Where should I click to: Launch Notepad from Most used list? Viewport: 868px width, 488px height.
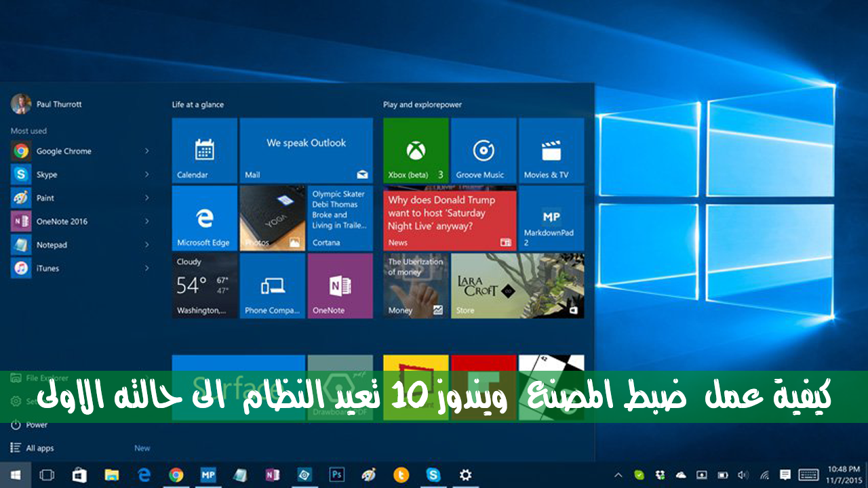coord(80,245)
